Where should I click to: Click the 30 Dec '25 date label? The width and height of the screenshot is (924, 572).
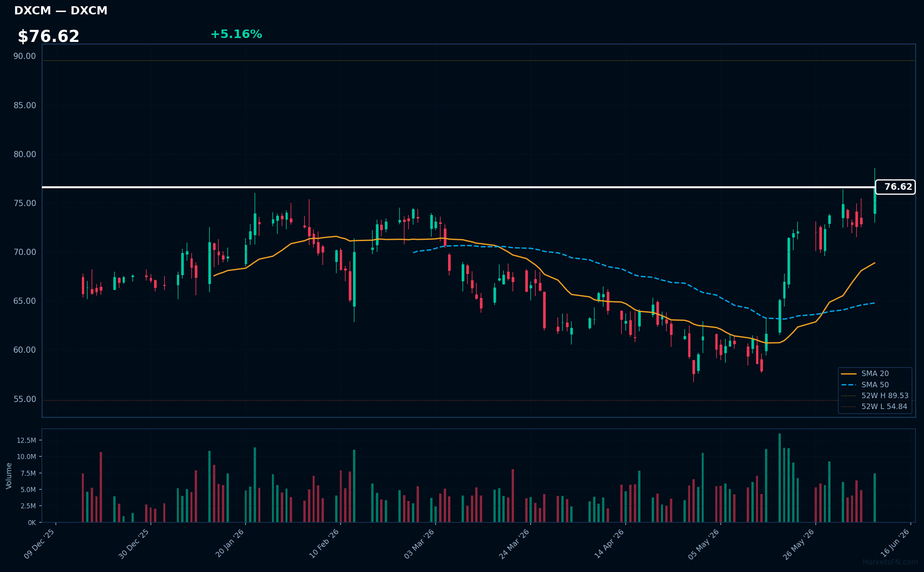click(134, 544)
